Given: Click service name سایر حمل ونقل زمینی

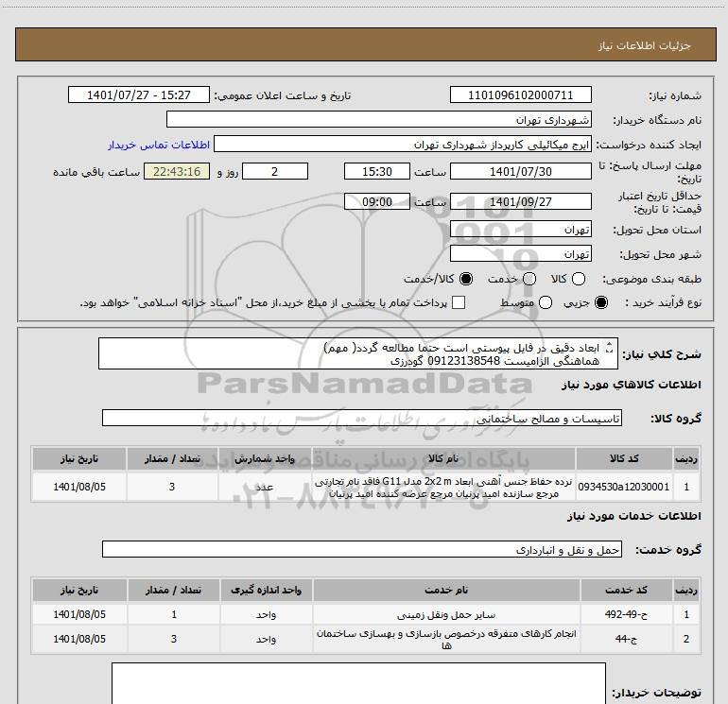Looking at the screenshot, I should point(446,615).
